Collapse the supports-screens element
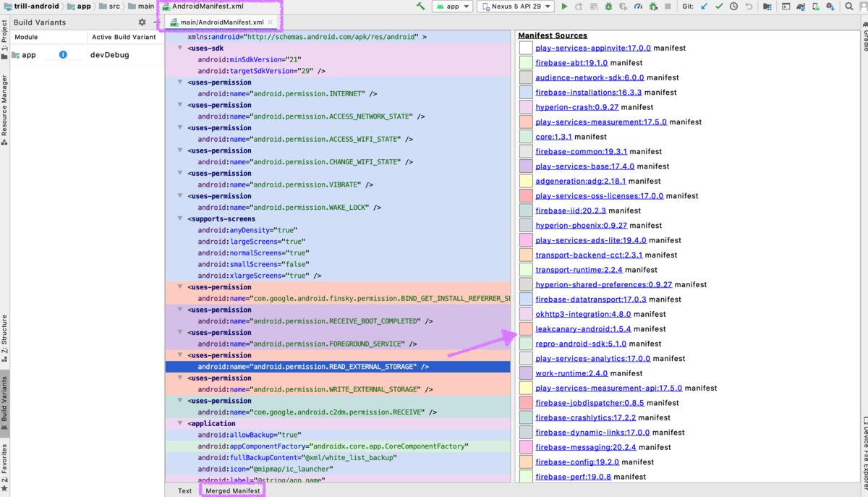Image resolution: width=868 pixels, height=497 pixels. click(180, 218)
